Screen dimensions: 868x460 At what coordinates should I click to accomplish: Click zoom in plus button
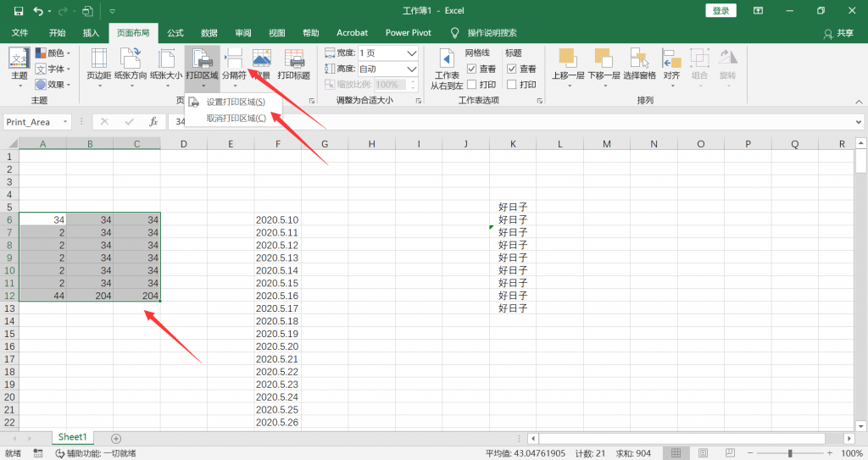tap(829, 453)
